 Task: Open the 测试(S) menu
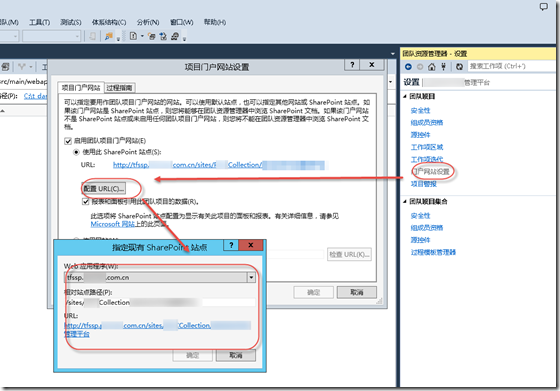(70, 22)
